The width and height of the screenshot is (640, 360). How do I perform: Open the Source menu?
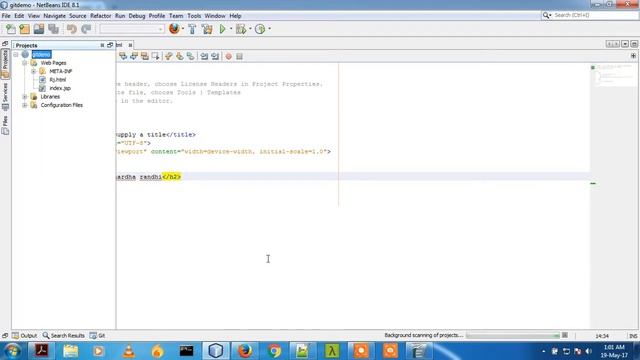point(78,16)
